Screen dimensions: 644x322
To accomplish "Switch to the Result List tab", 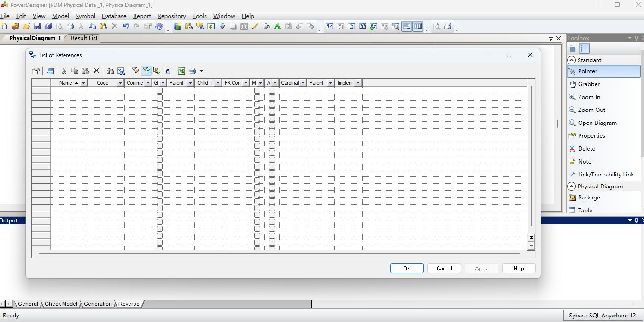I will [x=84, y=38].
